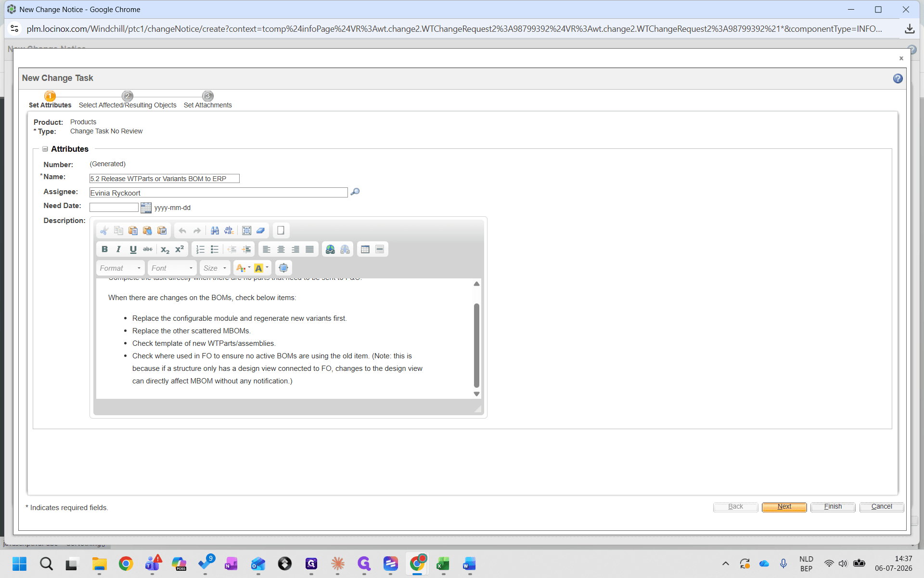Go to Set Attributes step
This screenshot has width=924, height=578.
[x=50, y=101]
